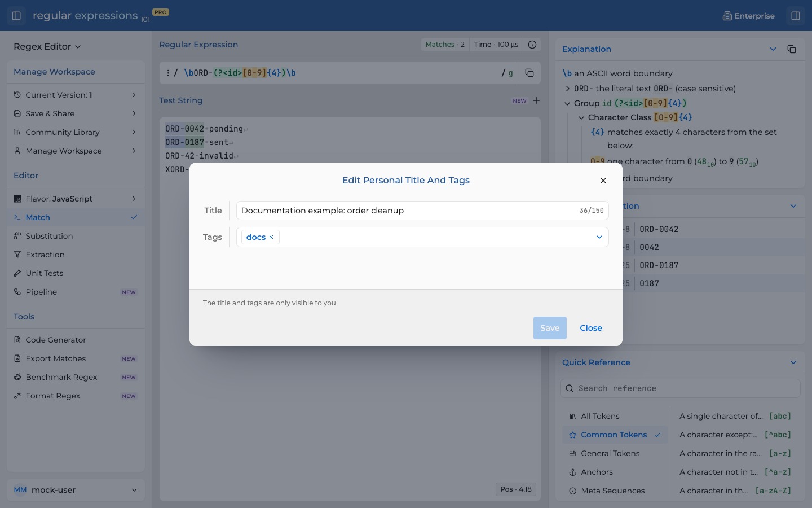Open the match information icon

tap(532, 45)
